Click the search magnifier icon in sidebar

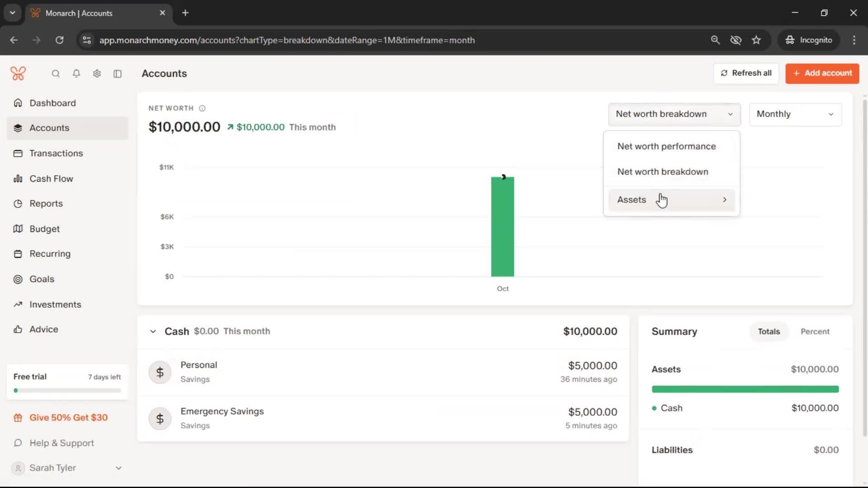56,74
